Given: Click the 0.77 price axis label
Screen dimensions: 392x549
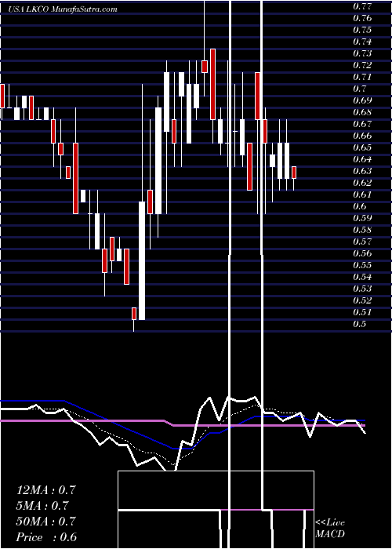Looking at the screenshot, I should 361,6.
